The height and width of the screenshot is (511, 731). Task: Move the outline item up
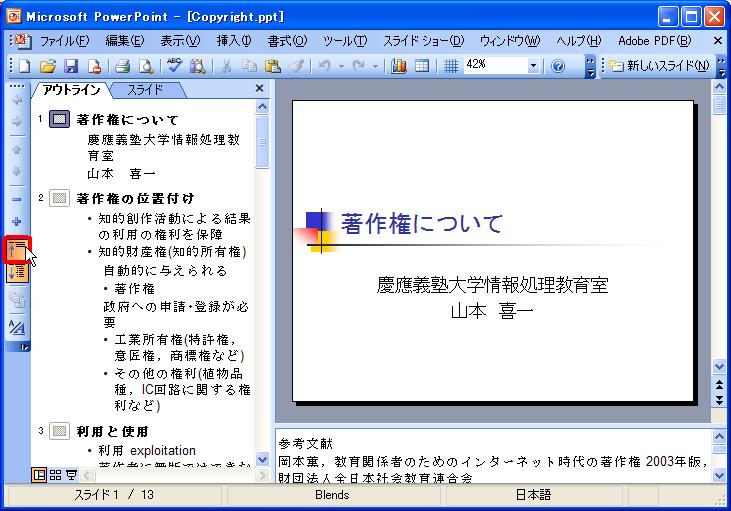coord(16,150)
